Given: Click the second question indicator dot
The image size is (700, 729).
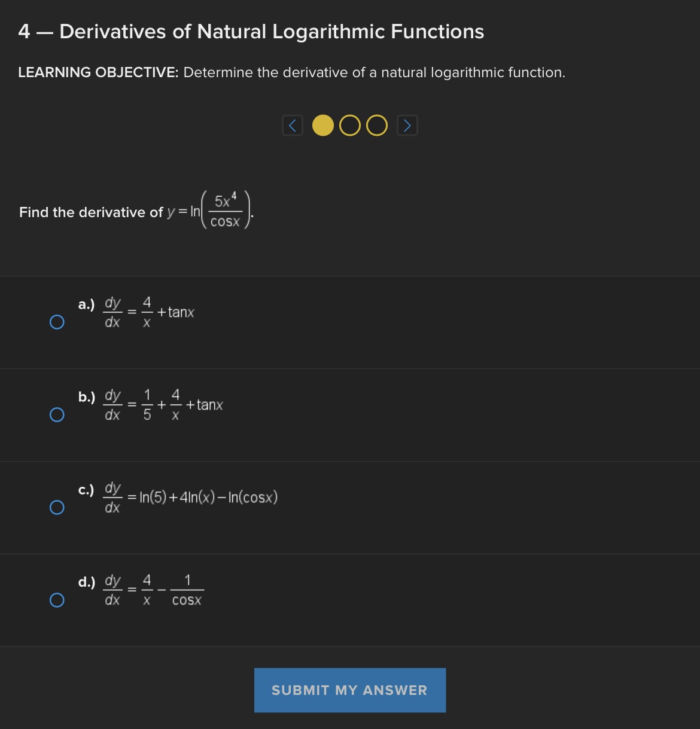Looking at the screenshot, I should click(x=349, y=125).
